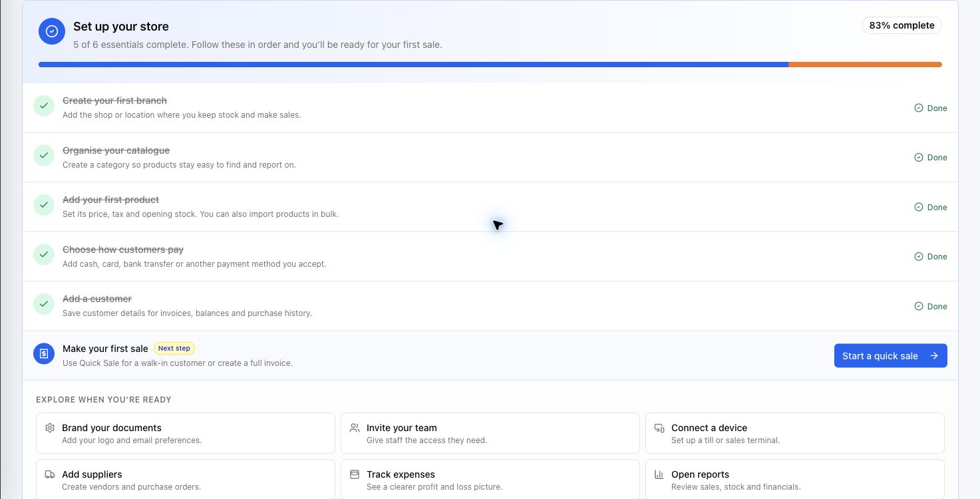Click the blue completed portion of the progress bar

(413, 65)
